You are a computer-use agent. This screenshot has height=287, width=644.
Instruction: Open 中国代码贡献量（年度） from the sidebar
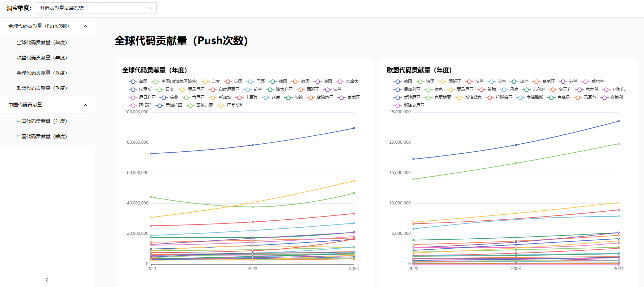click(x=42, y=121)
